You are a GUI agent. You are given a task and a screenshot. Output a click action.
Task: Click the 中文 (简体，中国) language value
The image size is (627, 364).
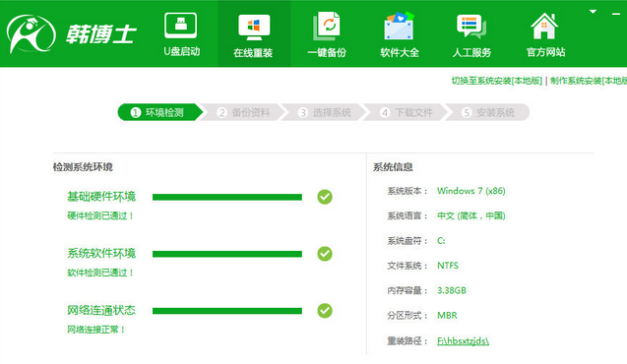pos(471,215)
